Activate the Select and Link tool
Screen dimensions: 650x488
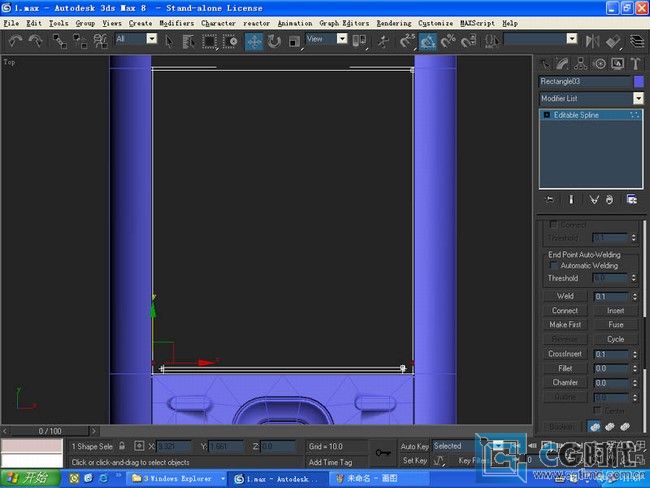pyautogui.click(x=60, y=41)
